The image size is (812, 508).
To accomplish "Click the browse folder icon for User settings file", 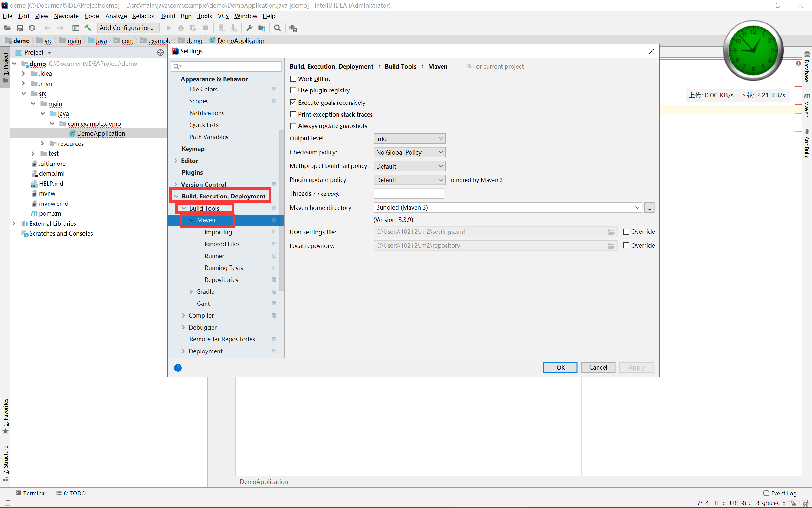I will [611, 232].
